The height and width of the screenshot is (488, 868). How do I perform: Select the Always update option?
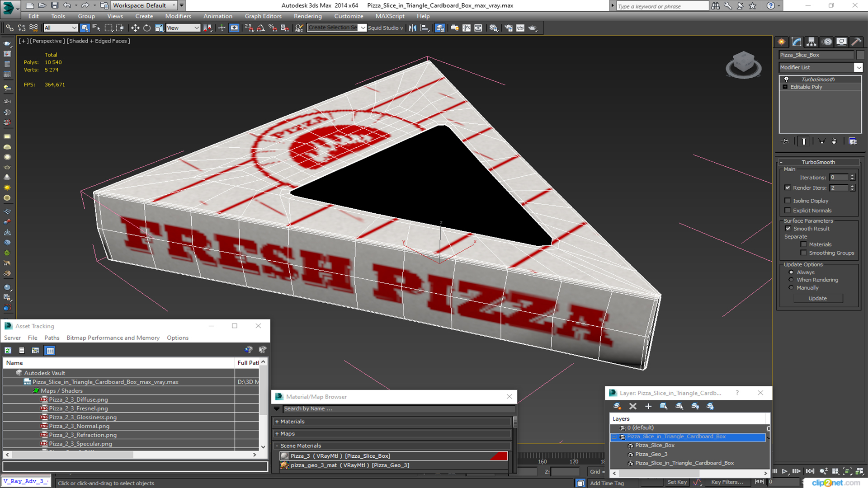(x=791, y=272)
